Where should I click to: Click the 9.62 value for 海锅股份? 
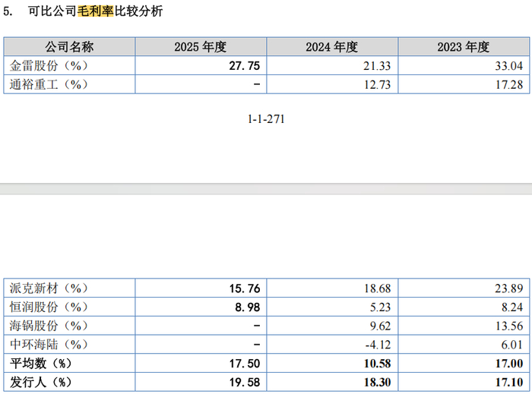pyautogui.click(x=380, y=326)
